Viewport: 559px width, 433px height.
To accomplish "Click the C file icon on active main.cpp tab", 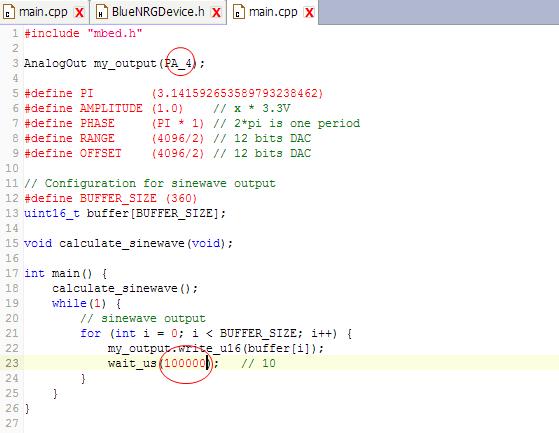I will click(x=239, y=12).
